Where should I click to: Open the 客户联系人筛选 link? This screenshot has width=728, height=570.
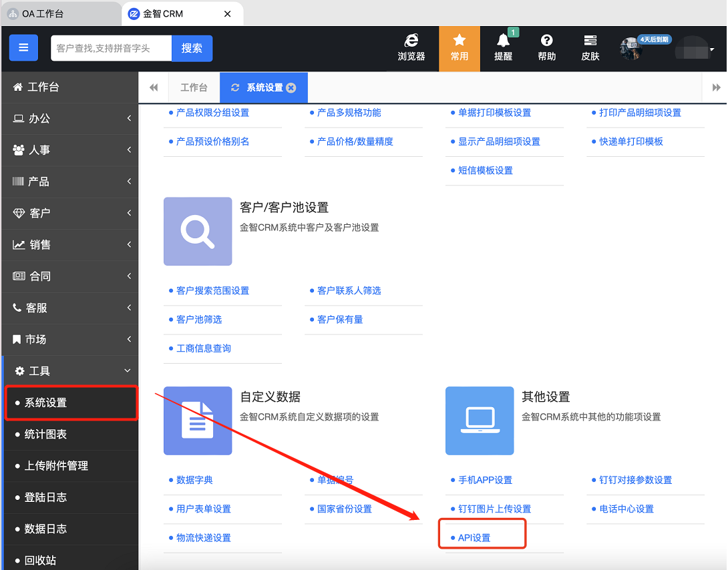[349, 290]
